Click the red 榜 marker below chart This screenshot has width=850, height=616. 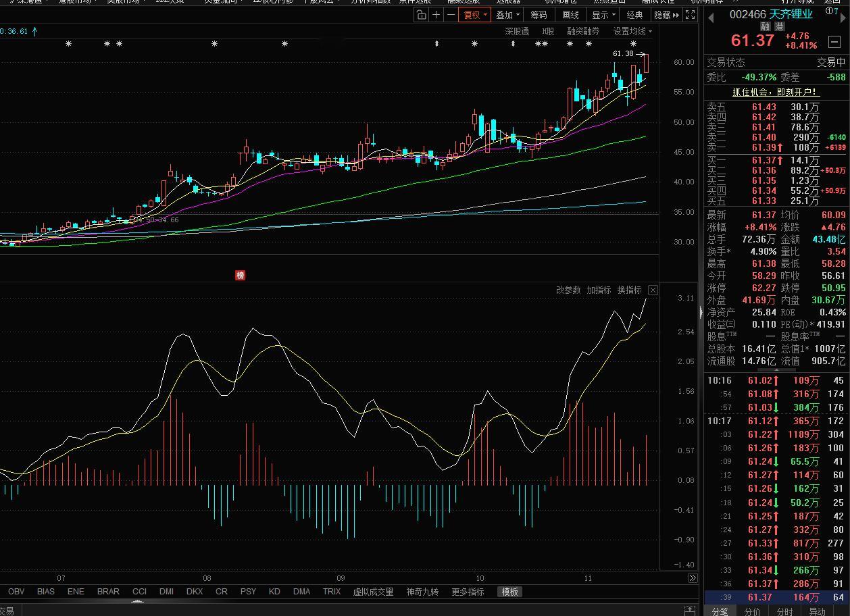240,275
